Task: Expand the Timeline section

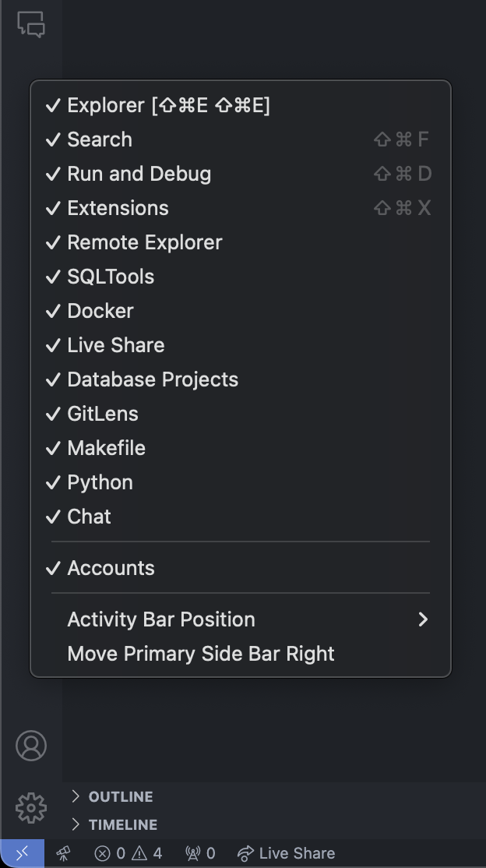Action: 123,824
